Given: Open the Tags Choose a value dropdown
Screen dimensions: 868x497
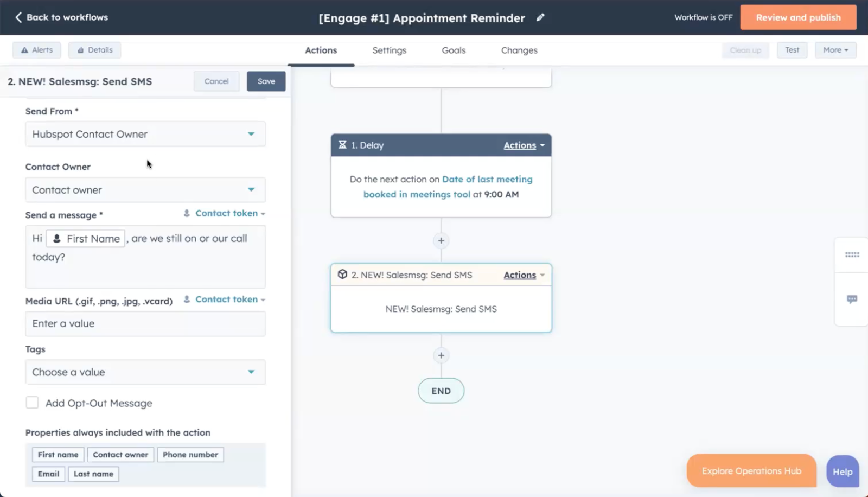Looking at the screenshot, I should [x=145, y=372].
